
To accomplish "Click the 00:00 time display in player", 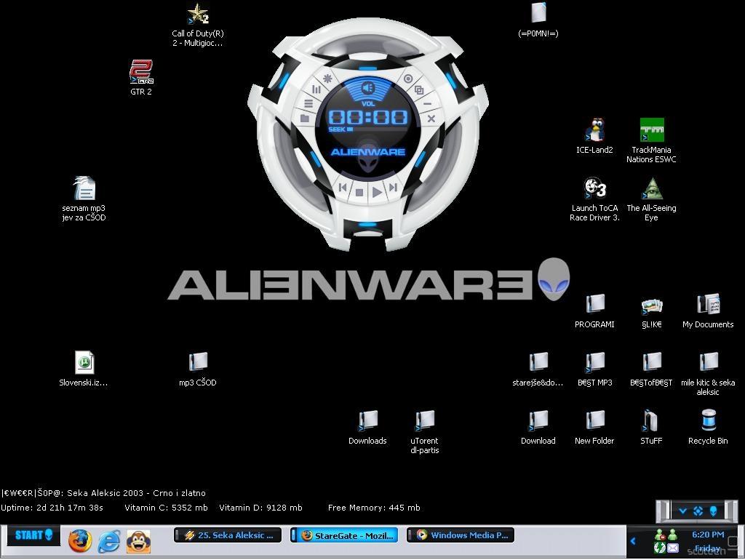I will (368, 116).
